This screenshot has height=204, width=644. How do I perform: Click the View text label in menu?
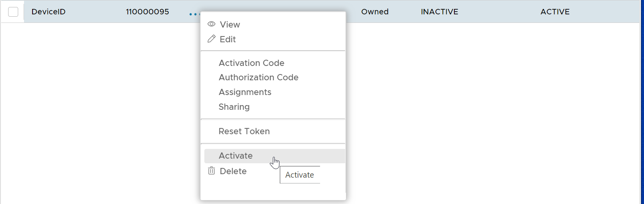(230, 24)
